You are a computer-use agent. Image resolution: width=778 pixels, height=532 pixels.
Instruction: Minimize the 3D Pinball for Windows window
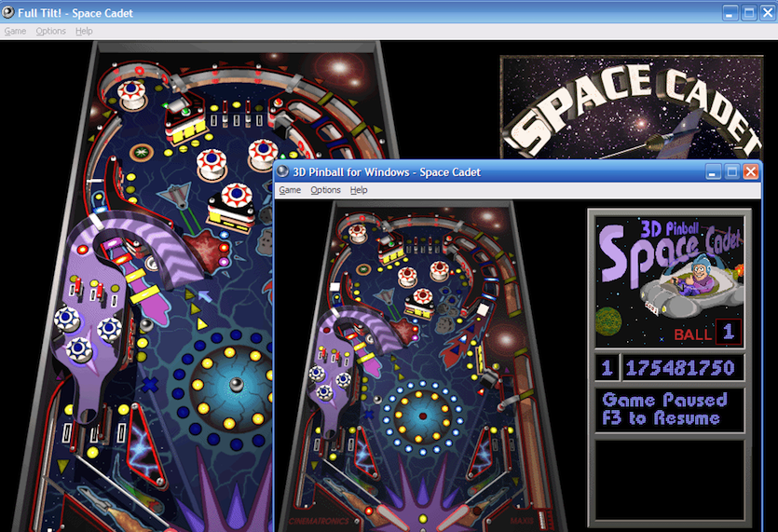713,172
